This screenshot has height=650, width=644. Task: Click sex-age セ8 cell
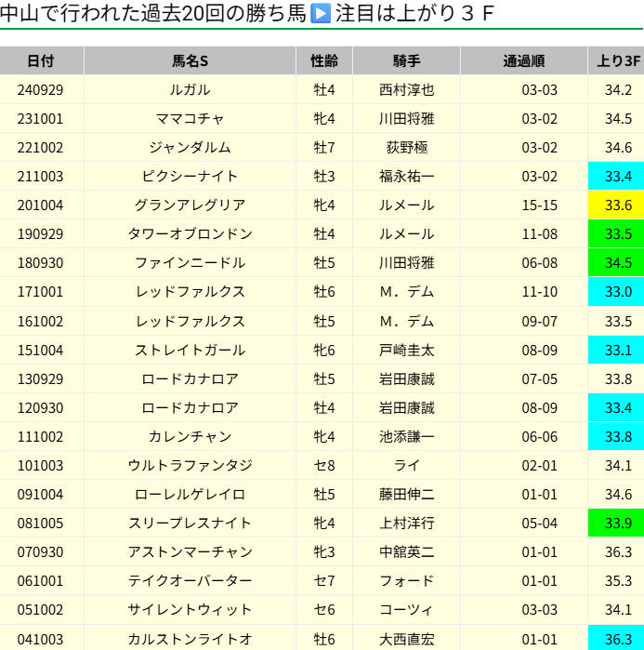pyautogui.click(x=324, y=465)
